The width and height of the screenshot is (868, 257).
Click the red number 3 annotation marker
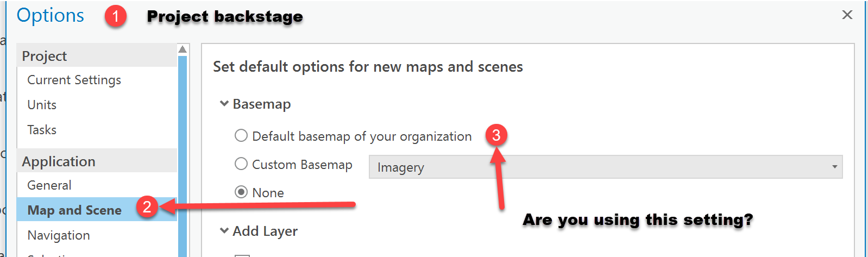point(496,135)
